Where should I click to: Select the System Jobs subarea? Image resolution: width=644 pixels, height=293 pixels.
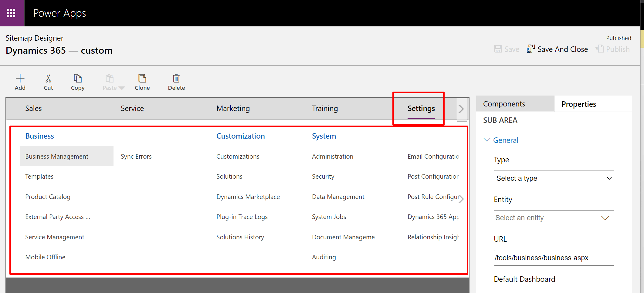pos(329,217)
